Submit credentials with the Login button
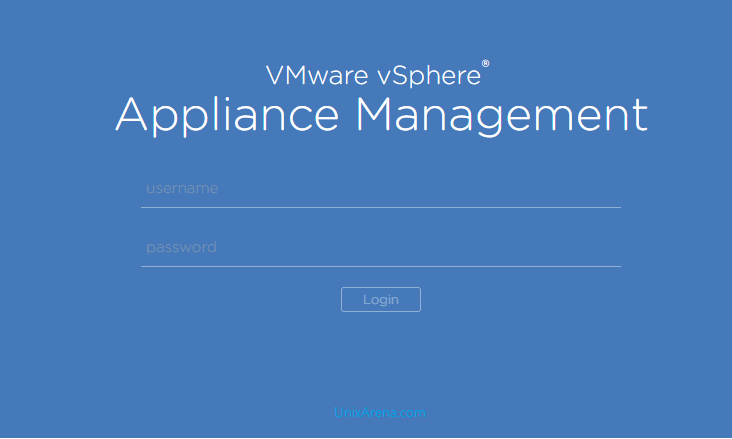The height and width of the screenshot is (439, 732). [380, 299]
